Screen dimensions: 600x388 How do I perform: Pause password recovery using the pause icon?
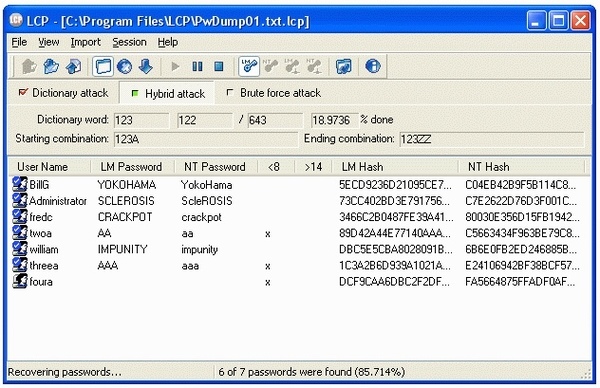tap(197, 67)
